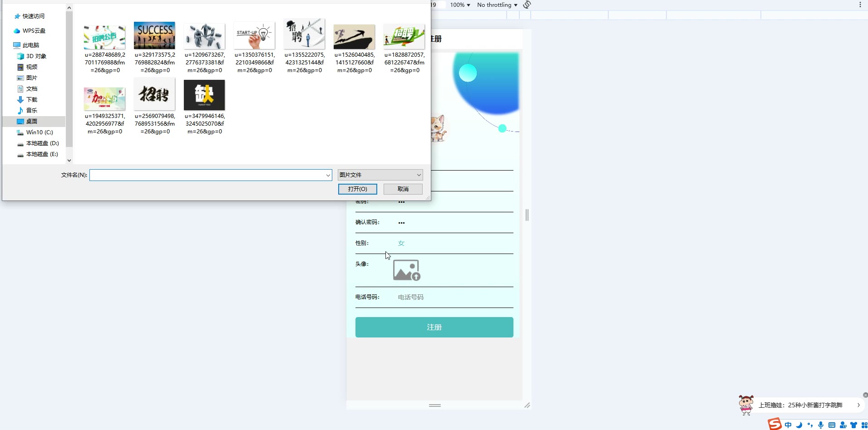868x430 pixels.
Task: Toggle Sogou moon half-width icon
Action: 799,425
